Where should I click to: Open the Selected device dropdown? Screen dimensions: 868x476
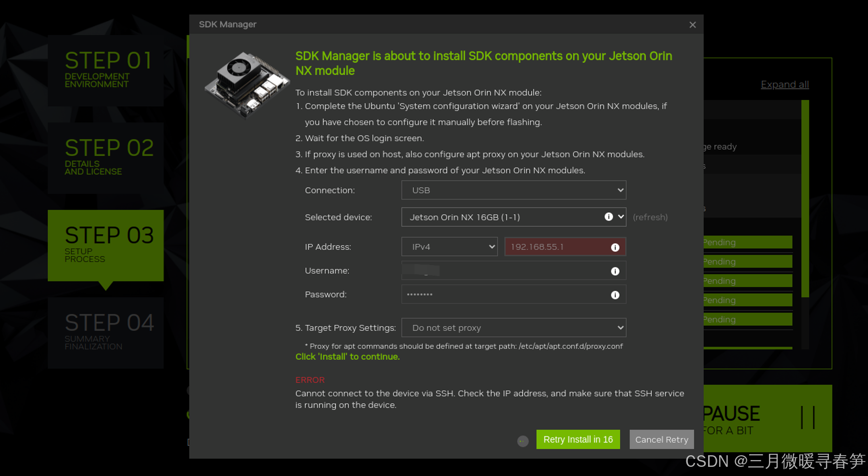pos(513,217)
